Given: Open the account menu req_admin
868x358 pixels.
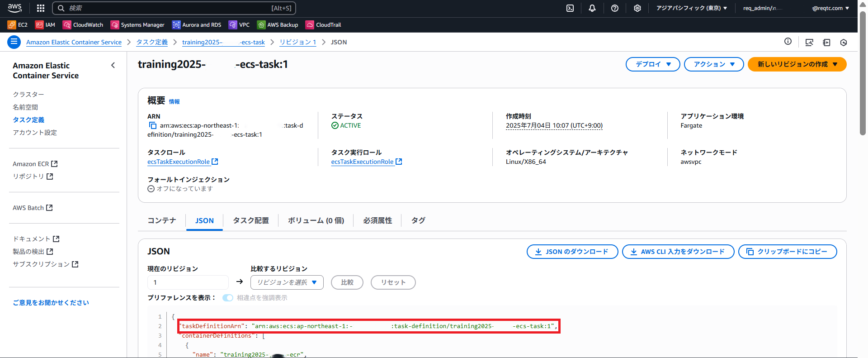Looking at the screenshot, I should pos(796,8).
